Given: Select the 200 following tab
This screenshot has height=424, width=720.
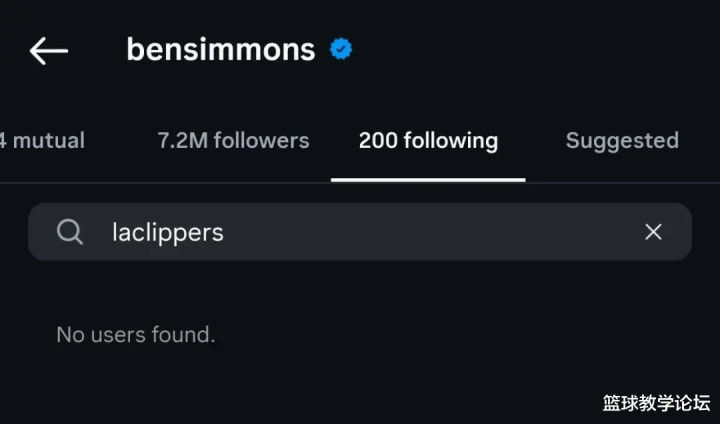Looking at the screenshot, I should click(428, 141).
